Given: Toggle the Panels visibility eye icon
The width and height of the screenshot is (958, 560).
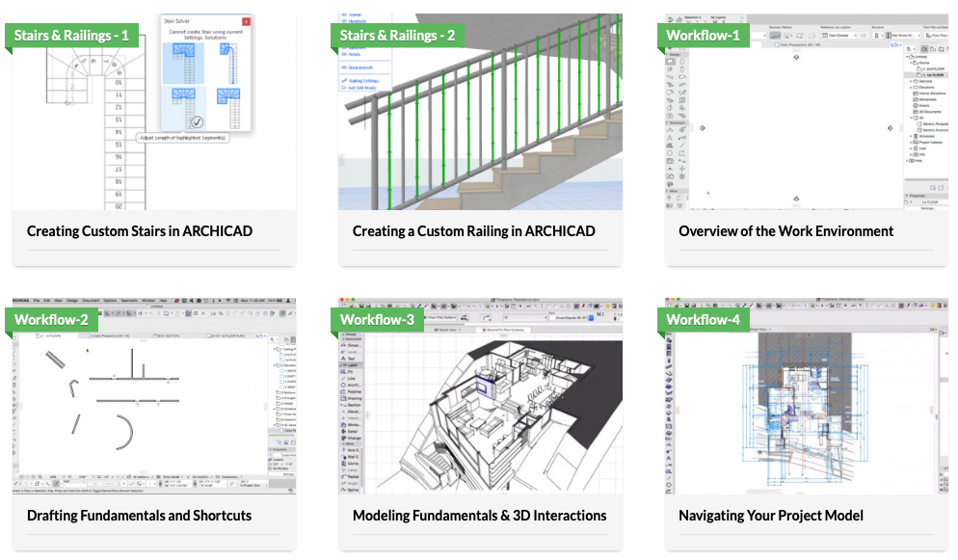Looking at the screenshot, I should click(x=343, y=55).
